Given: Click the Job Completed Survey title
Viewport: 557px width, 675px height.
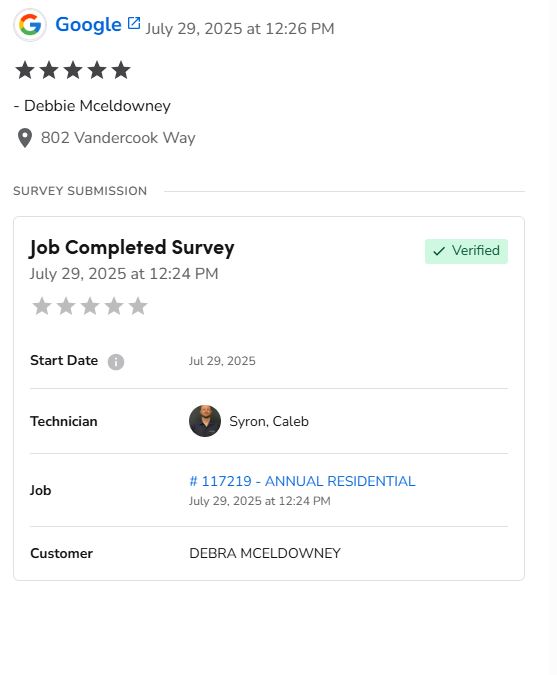Looking at the screenshot, I should pyautogui.click(x=132, y=248).
